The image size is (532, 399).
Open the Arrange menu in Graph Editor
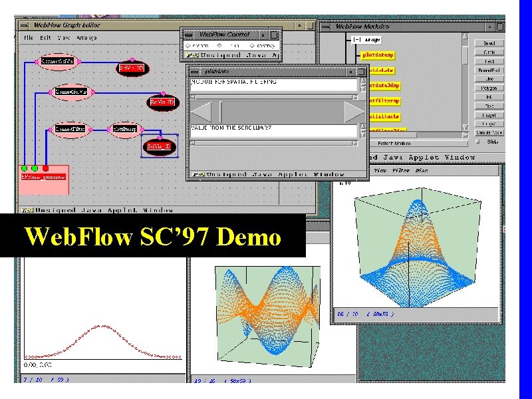tap(86, 38)
